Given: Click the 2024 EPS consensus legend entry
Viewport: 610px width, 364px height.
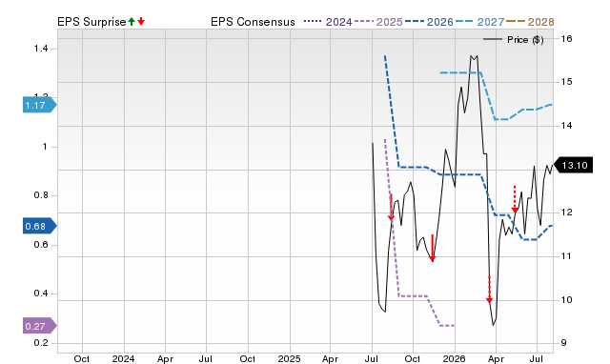Looking at the screenshot, I should 328,22.
